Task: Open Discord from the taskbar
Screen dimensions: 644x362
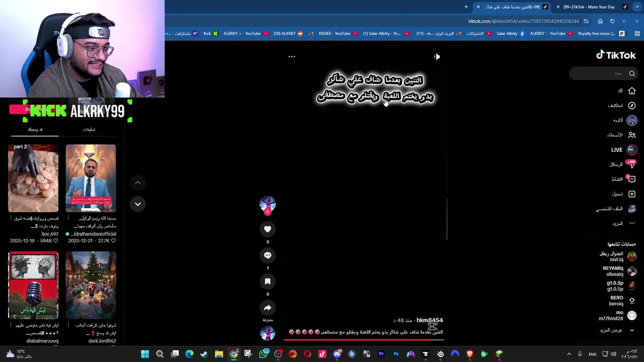Action: pyautogui.click(x=337, y=354)
